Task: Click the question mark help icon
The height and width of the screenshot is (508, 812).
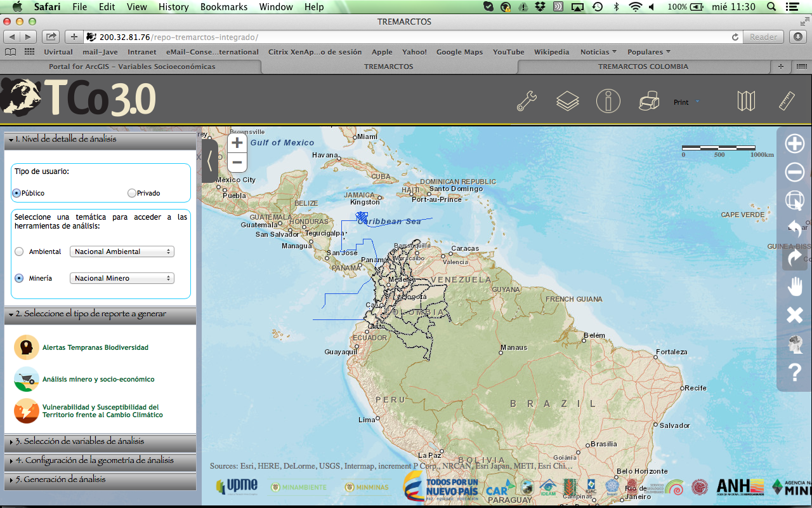Action: click(795, 373)
